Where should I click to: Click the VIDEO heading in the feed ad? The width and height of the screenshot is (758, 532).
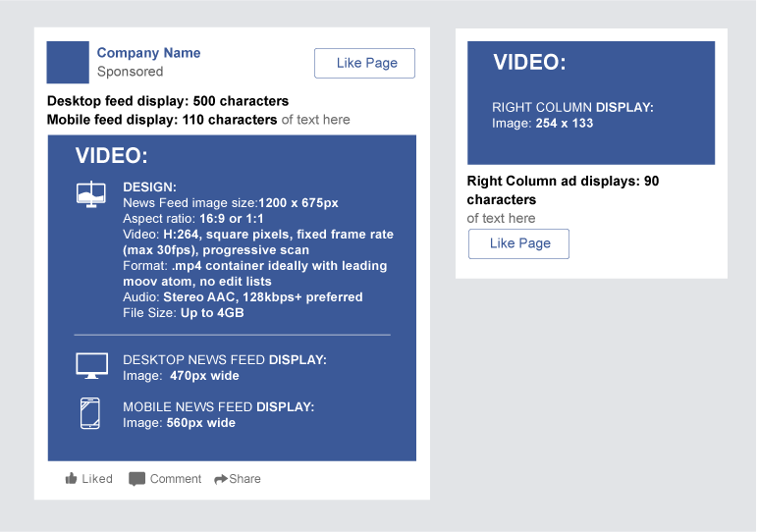pos(112,156)
